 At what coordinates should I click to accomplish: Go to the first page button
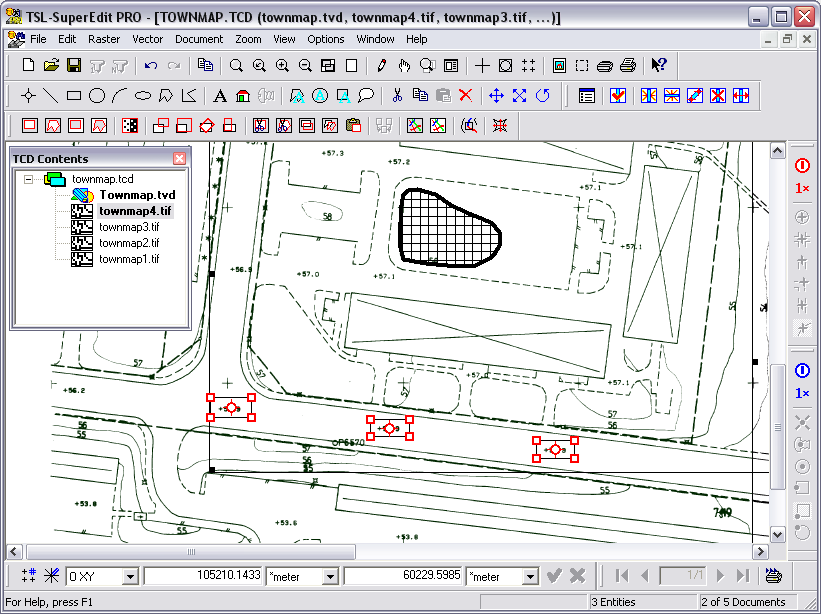[622, 576]
